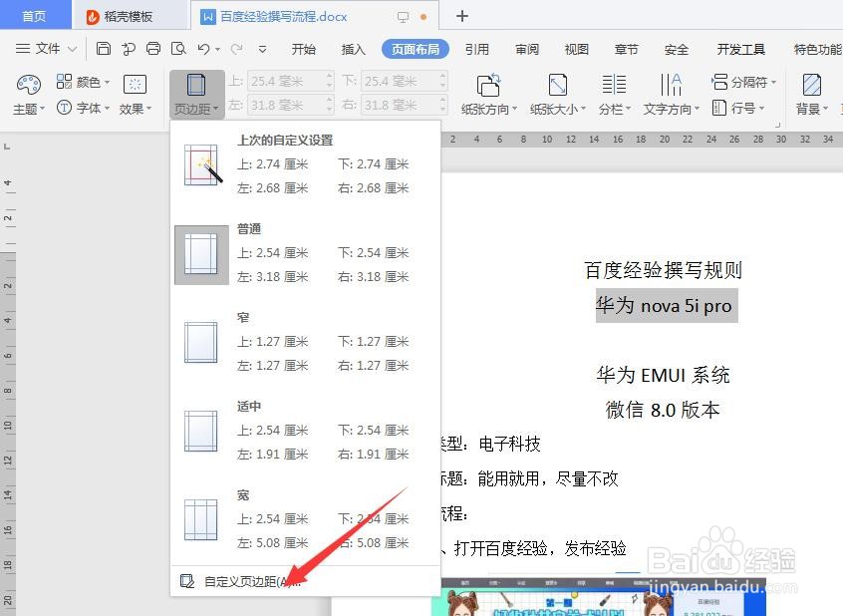This screenshot has width=843, height=616.
Task: Click the text 打开百度经验，发布经验
Action: pyautogui.click(x=540, y=548)
